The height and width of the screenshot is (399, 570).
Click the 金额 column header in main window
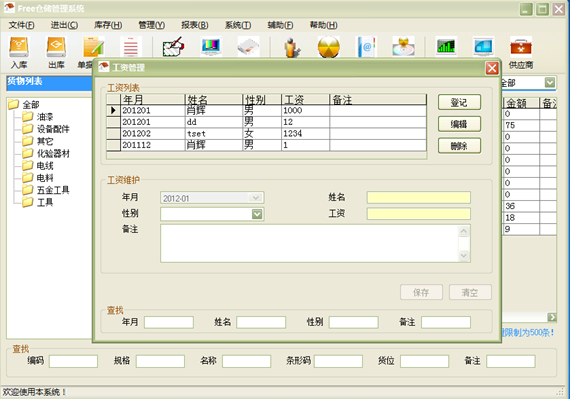521,103
